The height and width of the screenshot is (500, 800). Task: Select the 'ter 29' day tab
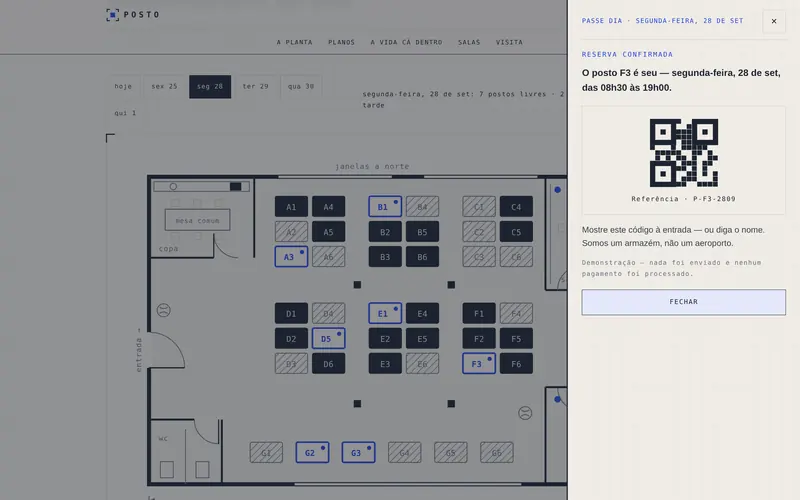256,86
